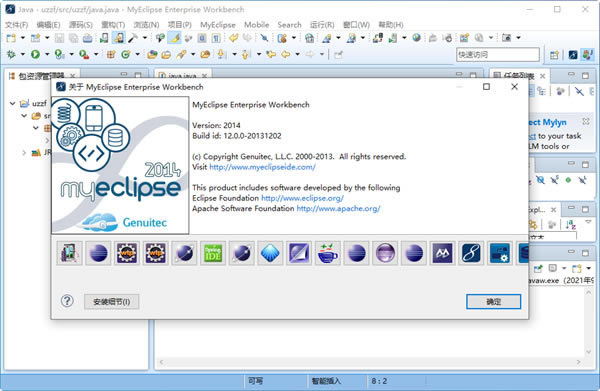Viewport: 600px width, 391px height.
Task: Click the help question mark icon in dialog
Action: 67,301
